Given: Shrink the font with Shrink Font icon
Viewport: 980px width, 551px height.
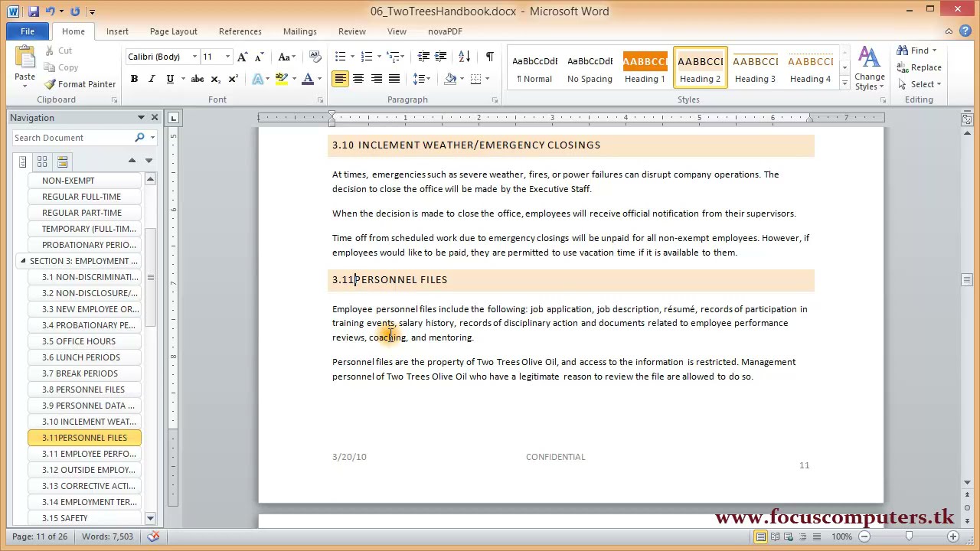Looking at the screenshot, I should point(260,57).
